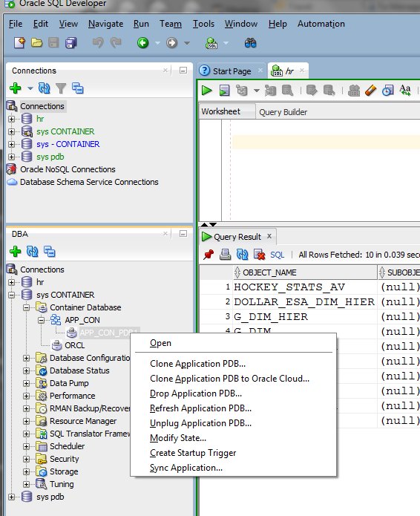Open the SQL History icon in worksheet toolbar
The height and width of the screenshot is (516, 420).
[x=388, y=90]
